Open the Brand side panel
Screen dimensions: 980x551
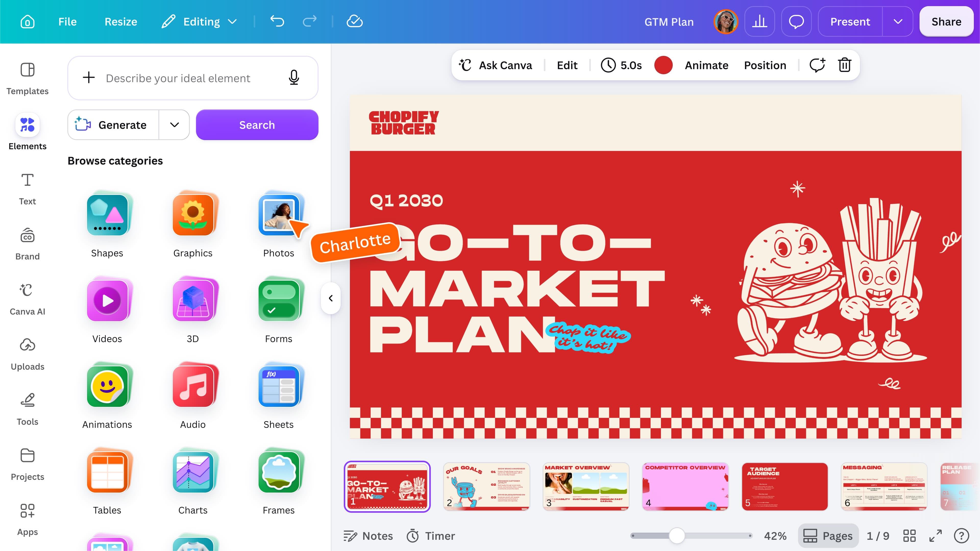(x=27, y=244)
